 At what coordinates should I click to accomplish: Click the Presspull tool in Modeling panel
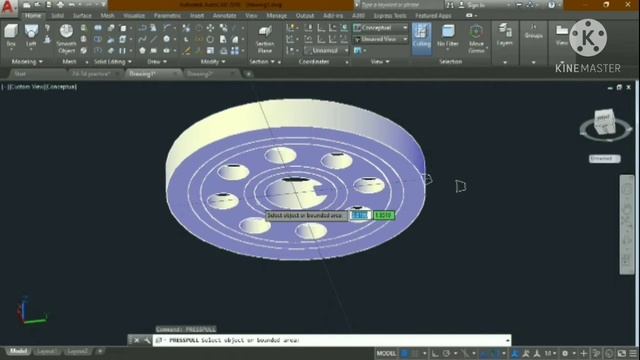pos(47,39)
